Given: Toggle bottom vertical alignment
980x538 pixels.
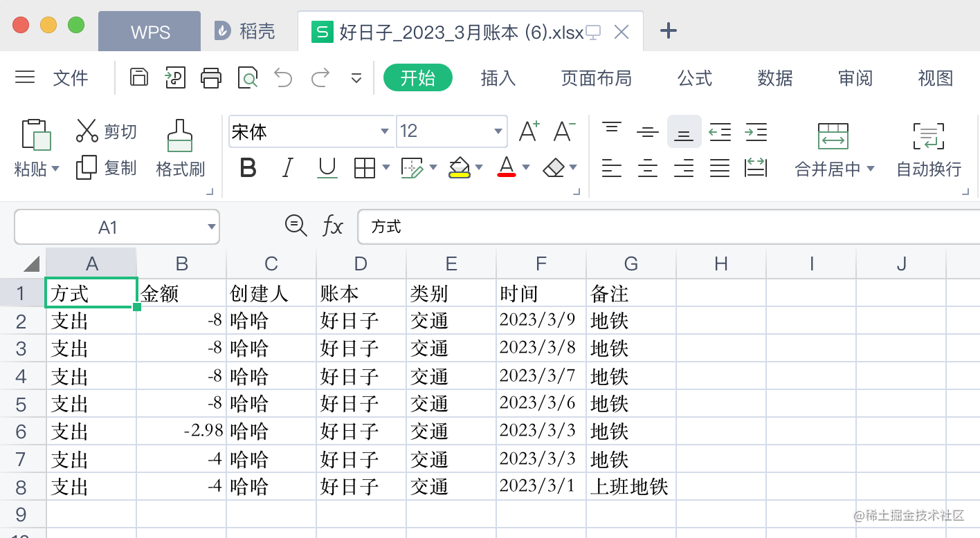Looking at the screenshot, I should [684, 132].
